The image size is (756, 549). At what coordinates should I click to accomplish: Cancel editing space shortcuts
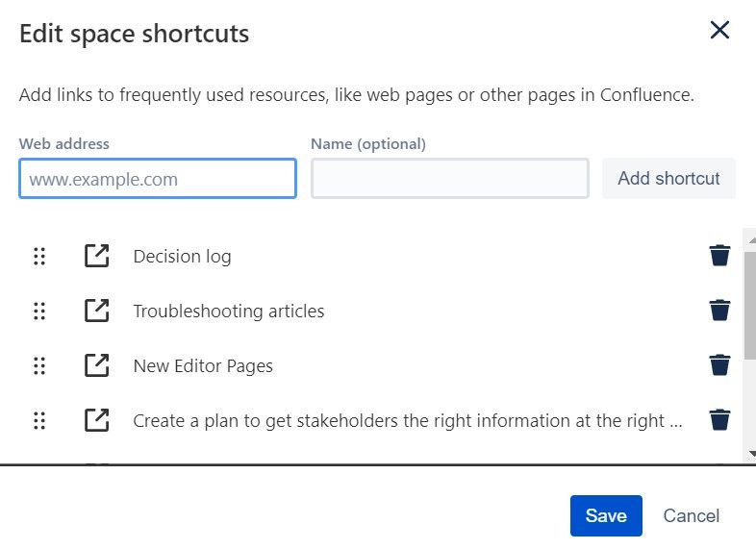[x=691, y=516]
